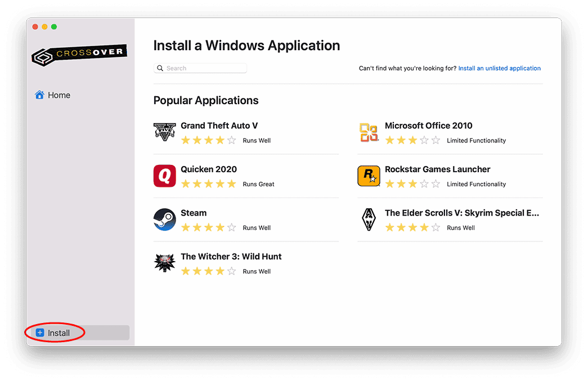Rate Steam by clicking its fifth star
The image size is (588, 381).
[x=232, y=227]
